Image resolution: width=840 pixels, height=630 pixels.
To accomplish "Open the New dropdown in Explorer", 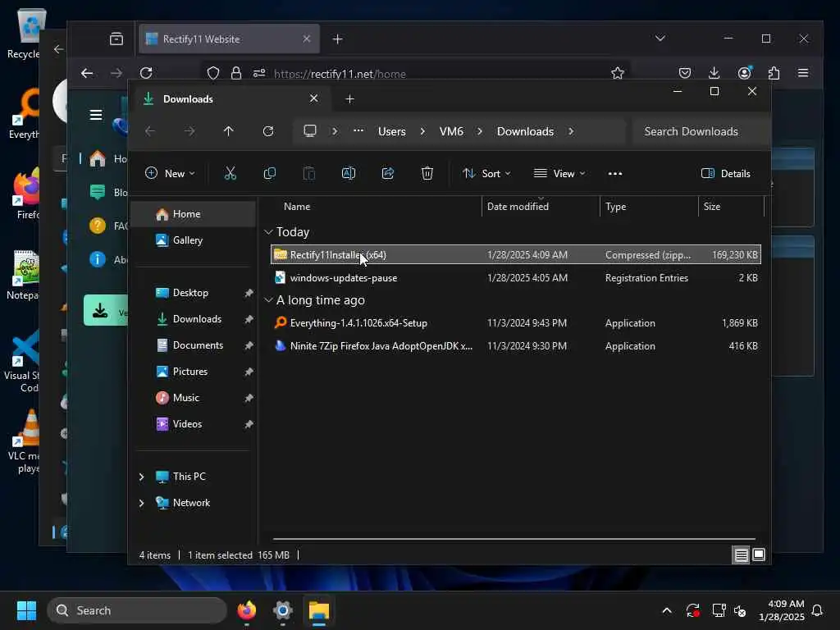I will point(170,173).
